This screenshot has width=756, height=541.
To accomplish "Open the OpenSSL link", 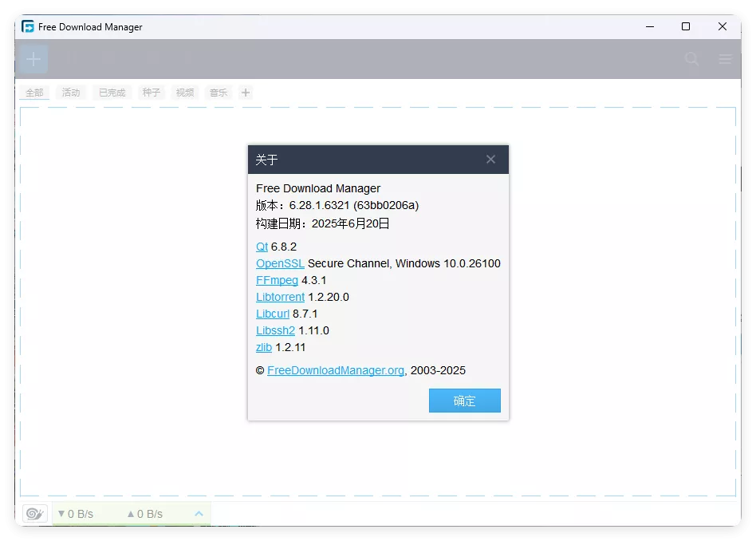I will point(280,263).
